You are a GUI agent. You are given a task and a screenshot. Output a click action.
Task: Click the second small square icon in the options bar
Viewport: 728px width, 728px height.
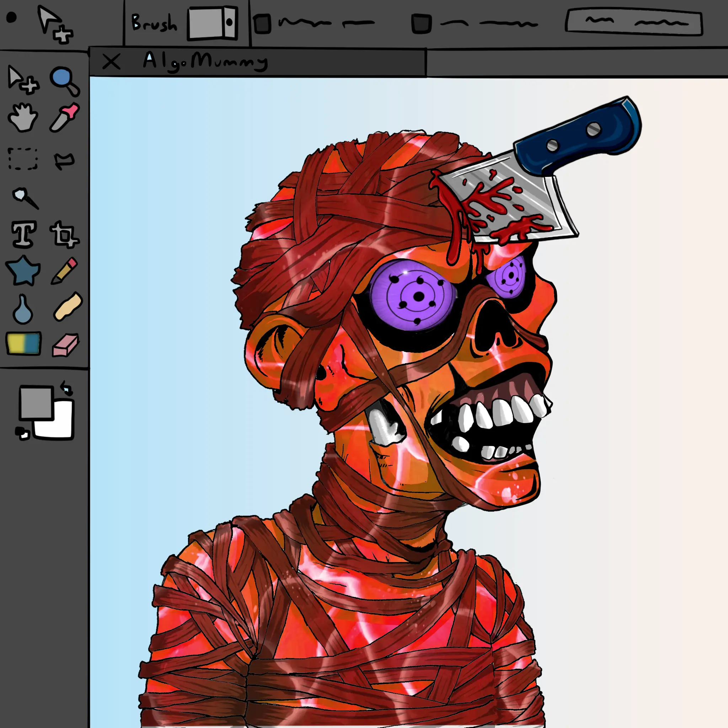pyautogui.click(x=421, y=24)
